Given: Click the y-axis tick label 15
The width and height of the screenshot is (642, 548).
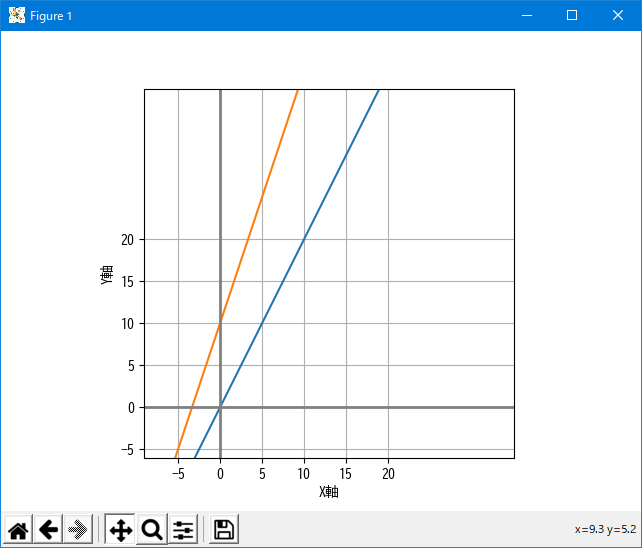Looking at the screenshot, I should [127, 282].
